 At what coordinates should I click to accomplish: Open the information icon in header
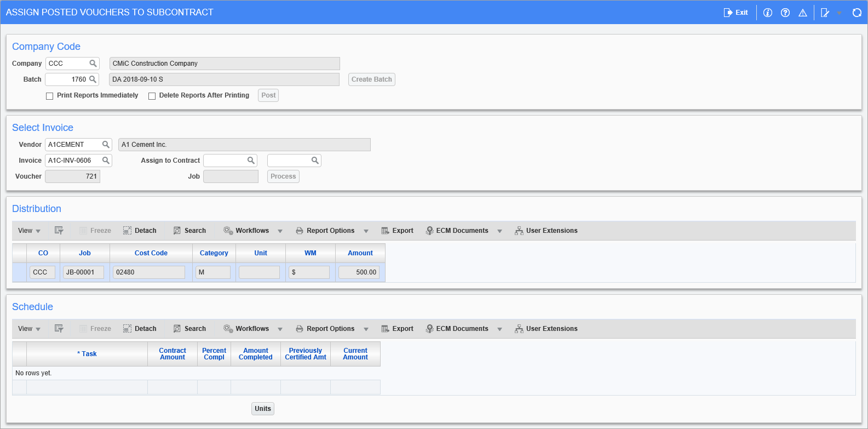click(768, 13)
